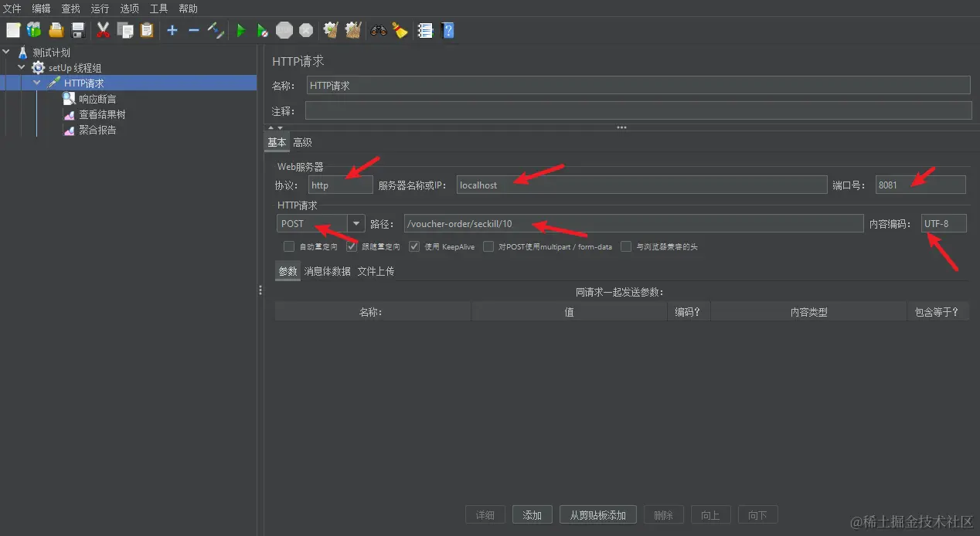
Task: Open the 工具 menu
Action: (158, 8)
